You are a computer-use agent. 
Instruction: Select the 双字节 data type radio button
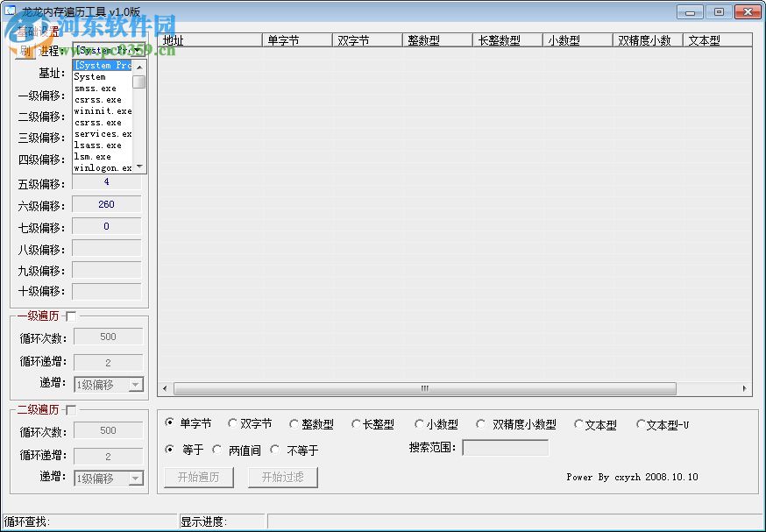pyautogui.click(x=232, y=422)
